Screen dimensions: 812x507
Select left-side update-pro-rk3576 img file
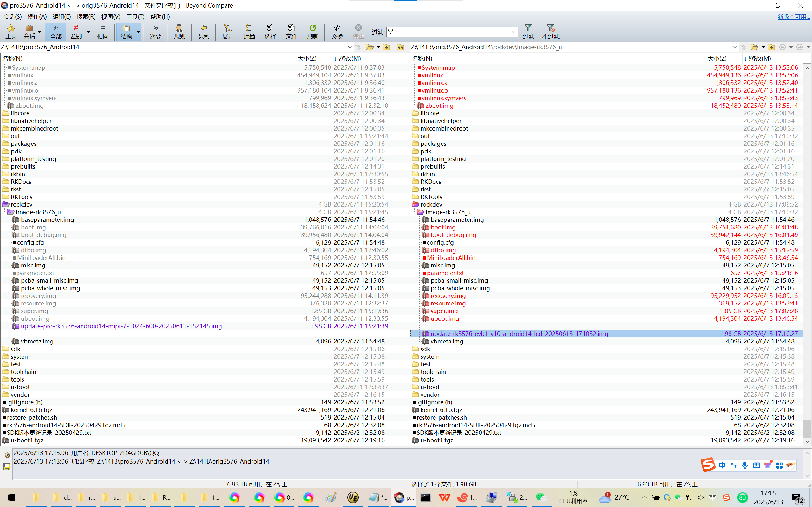(x=121, y=326)
